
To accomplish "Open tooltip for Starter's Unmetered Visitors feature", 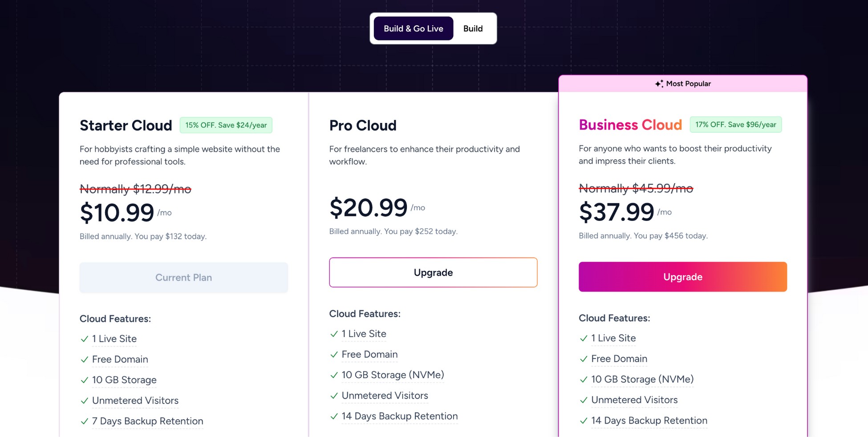I will click(135, 400).
